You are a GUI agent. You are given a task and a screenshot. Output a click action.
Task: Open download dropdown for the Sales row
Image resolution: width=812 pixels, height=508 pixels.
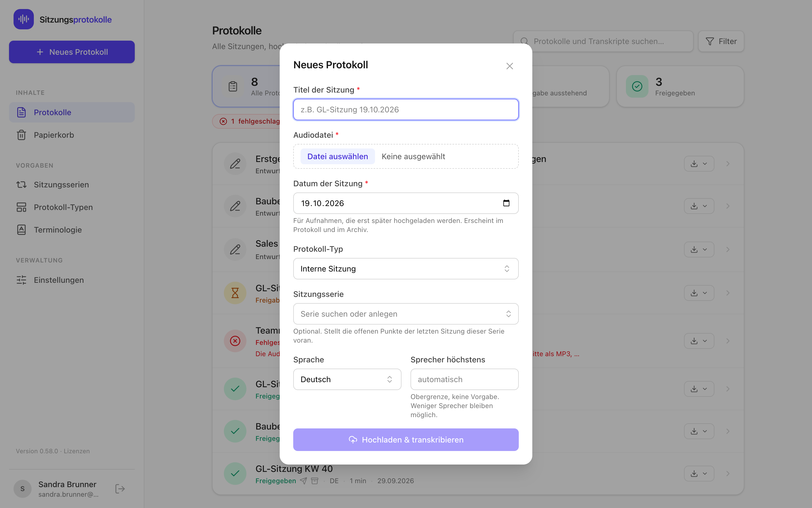click(699, 249)
